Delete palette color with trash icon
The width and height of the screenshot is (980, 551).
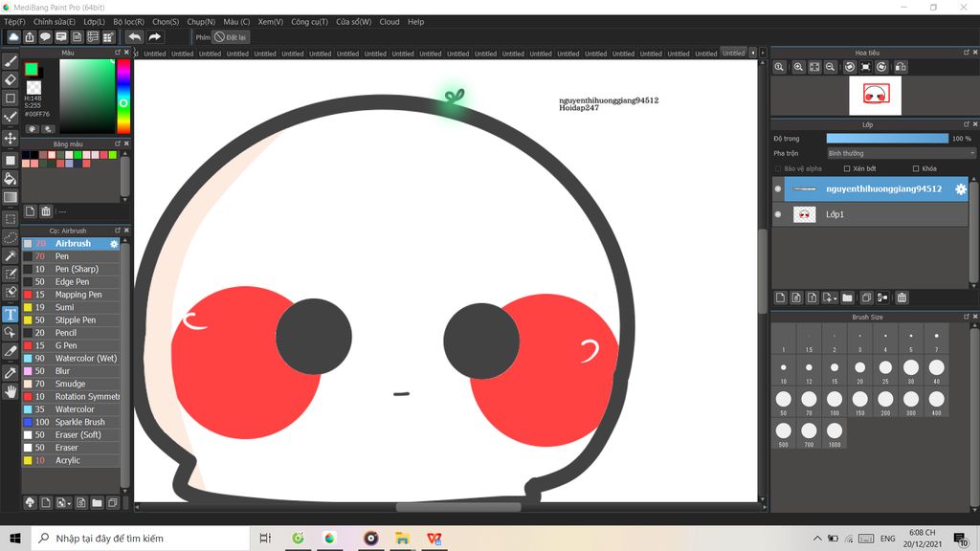(x=46, y=211)
